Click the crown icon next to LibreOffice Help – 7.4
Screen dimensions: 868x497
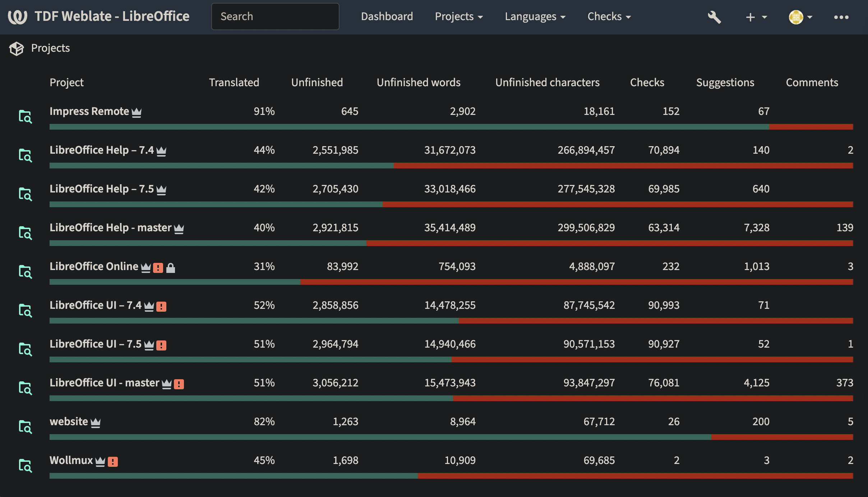click(161, 151)
